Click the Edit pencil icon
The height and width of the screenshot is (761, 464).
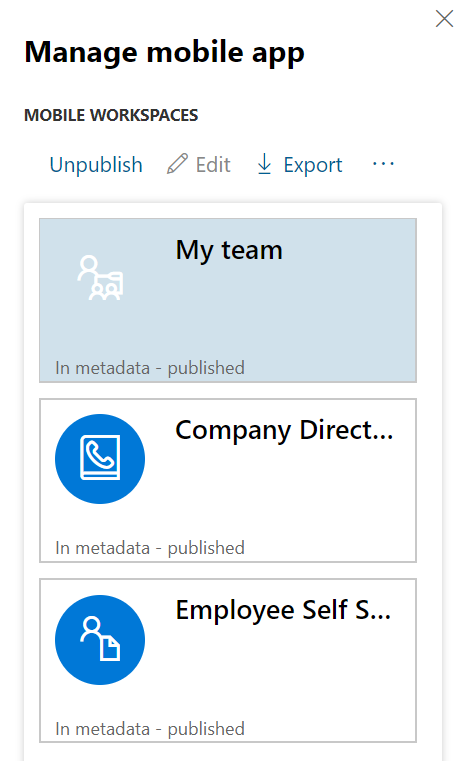point(177,164)
